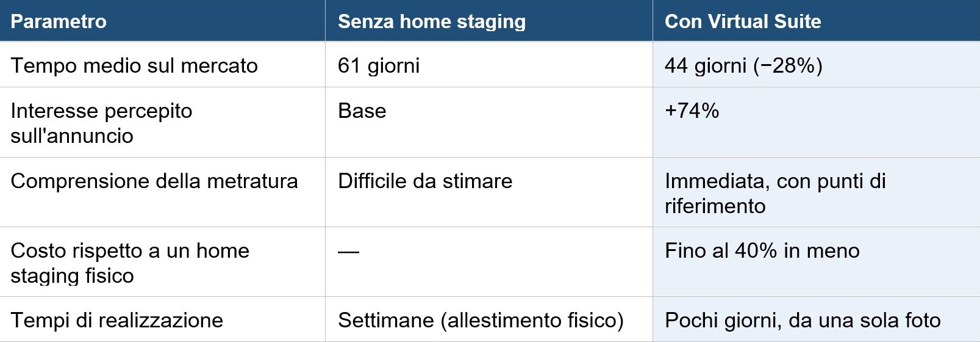The height and width of the screenshot is (342, 980).
Task: Select the Comprensione della metratura cell
Action: (162, 192)
